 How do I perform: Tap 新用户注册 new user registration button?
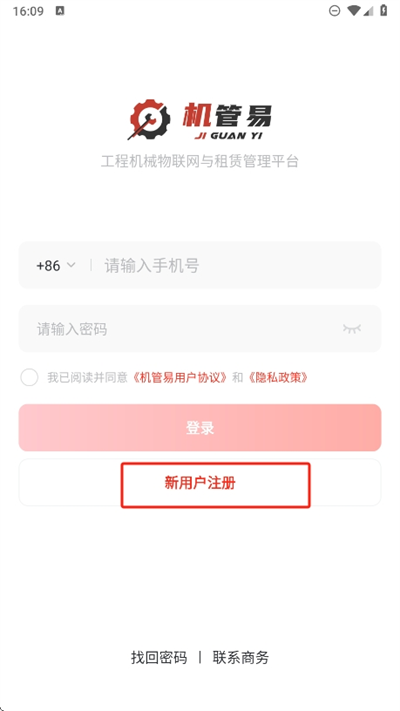pyautogui.click(x=200, y=483)
